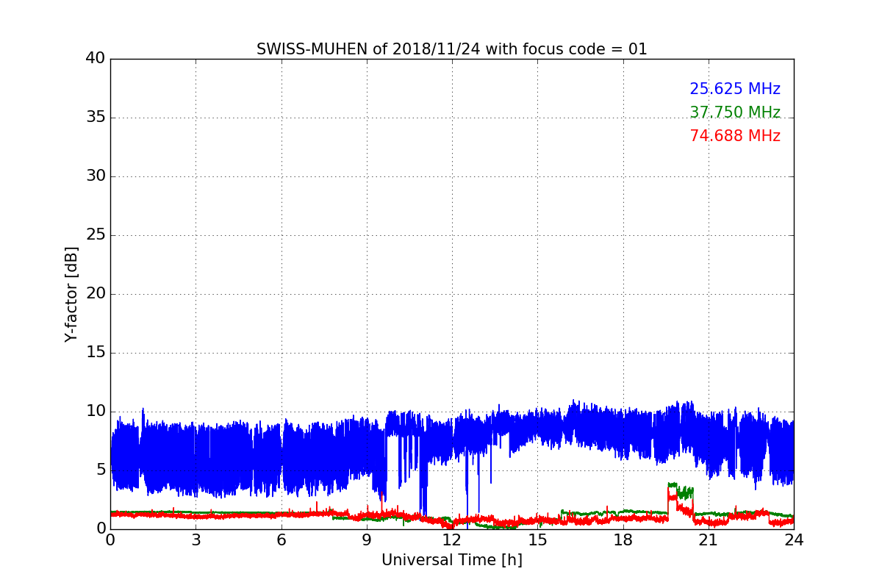The image size is (882, 588).
Task: Click y-axis tick label 20
Action: click(96, 293)
